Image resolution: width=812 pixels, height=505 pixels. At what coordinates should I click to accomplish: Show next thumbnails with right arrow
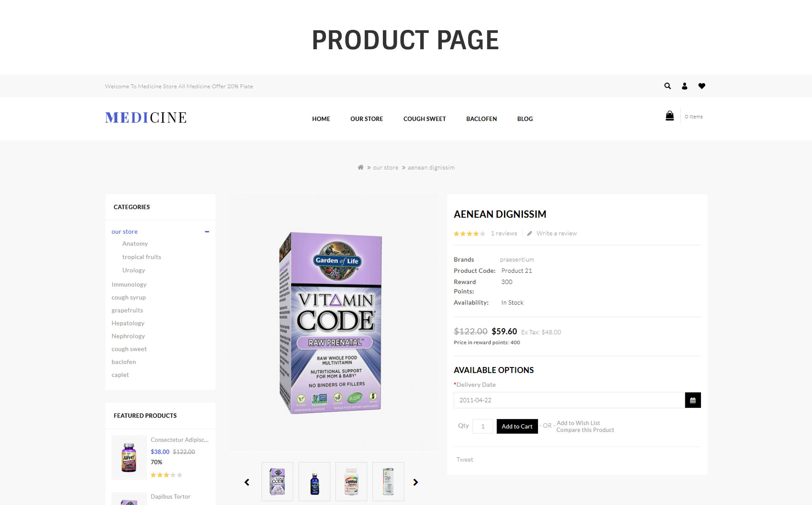[x=415, y=482]
